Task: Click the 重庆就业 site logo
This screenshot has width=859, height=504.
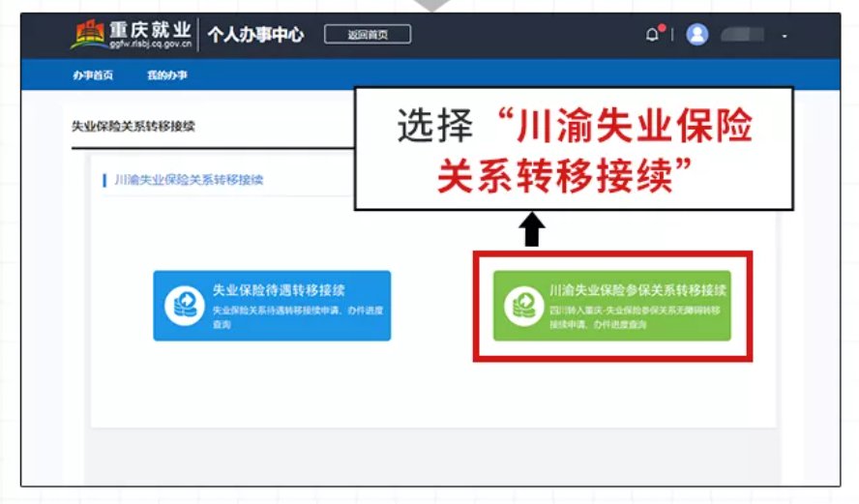Action: click(132, 35)
